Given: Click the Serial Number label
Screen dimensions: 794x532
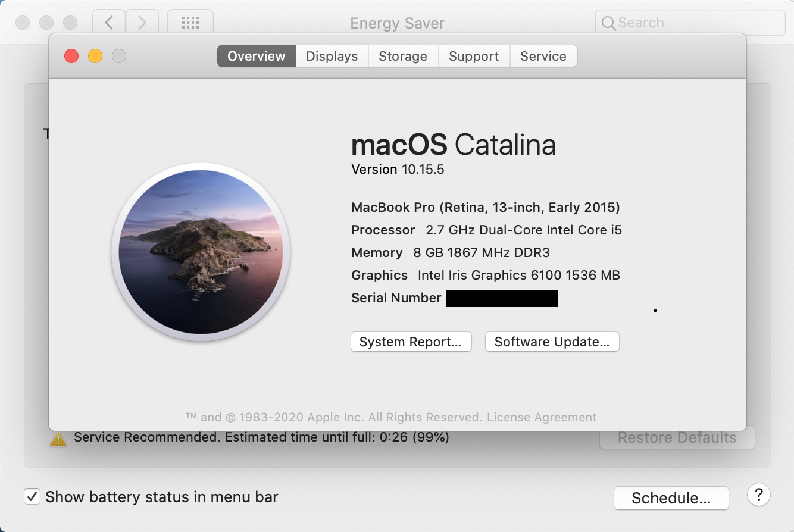Looking at the screenshot, I should 396,298.
